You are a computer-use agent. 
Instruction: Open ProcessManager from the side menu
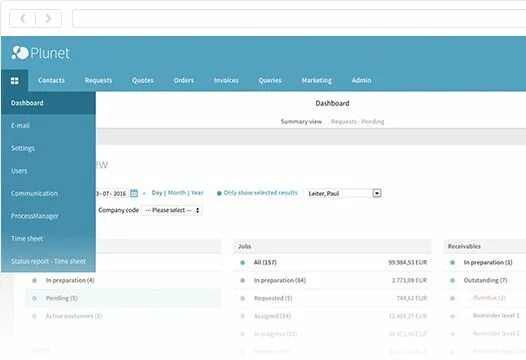(48, 216)
